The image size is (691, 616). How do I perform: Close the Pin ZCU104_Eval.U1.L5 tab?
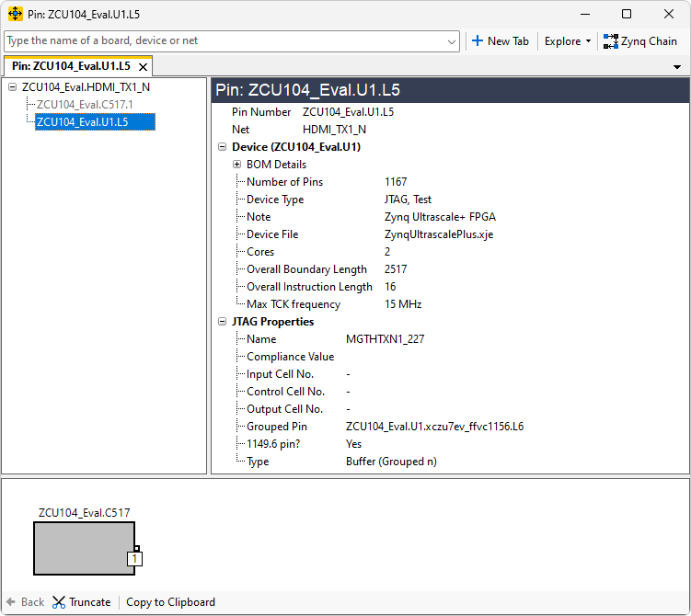pos(143,67)
